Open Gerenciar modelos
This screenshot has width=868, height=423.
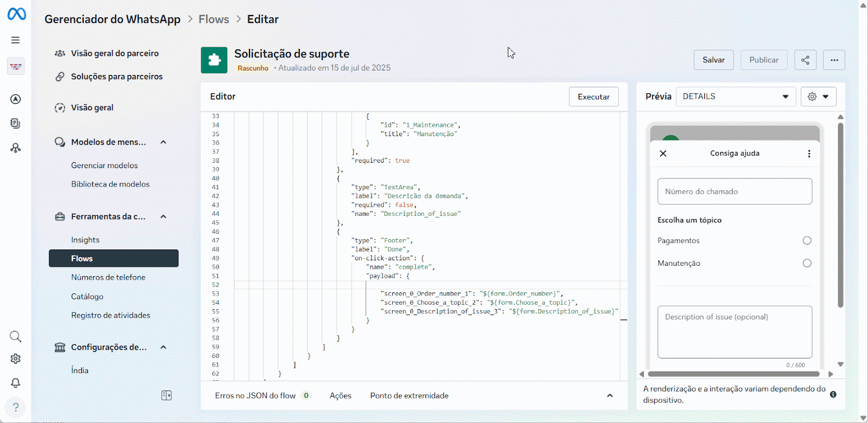click(x=104, y=165)
